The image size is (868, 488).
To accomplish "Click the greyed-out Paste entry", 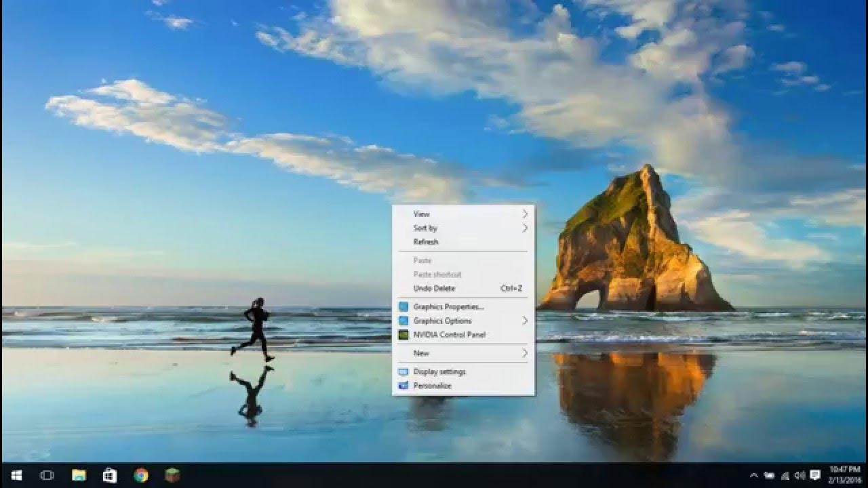I will pyautogui.click(x=463, y=261).
